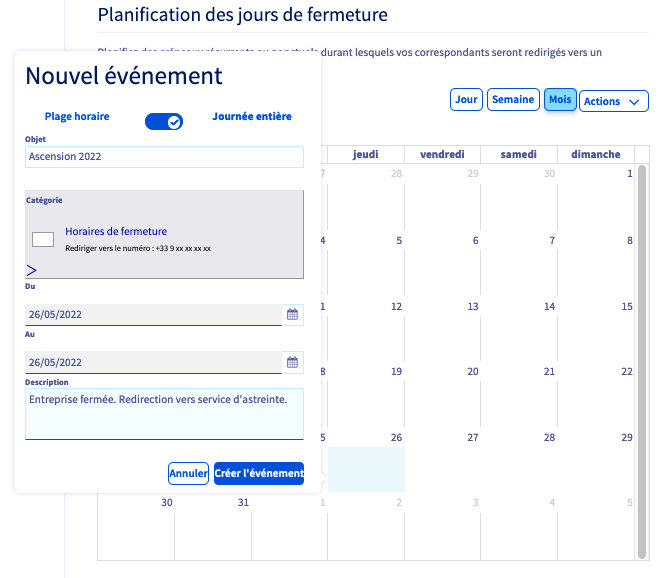
Task: Cancel the new event with Annuler
Action: coord(188,473)
